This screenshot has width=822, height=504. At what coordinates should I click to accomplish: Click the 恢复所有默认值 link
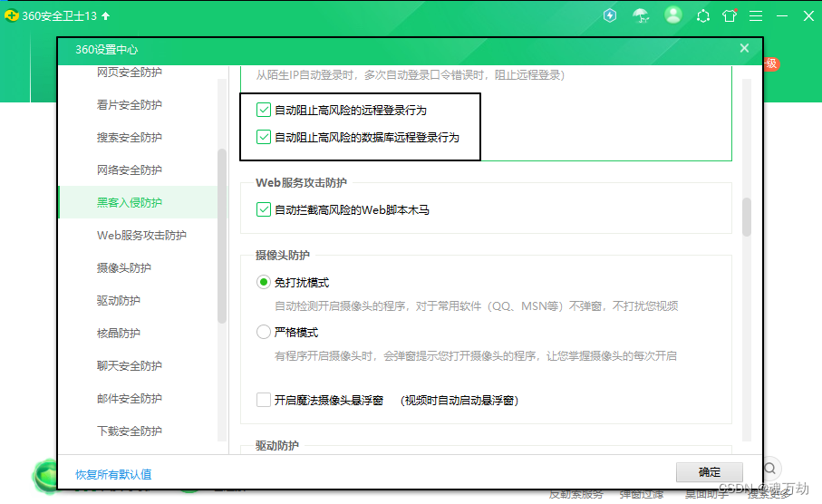click(x=113, y=474)
